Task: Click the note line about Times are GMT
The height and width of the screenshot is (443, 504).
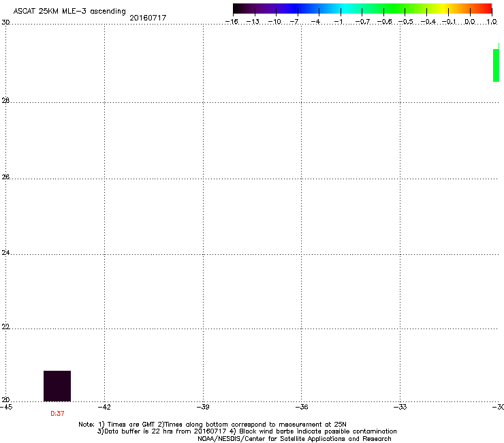Action: tap(212, 425)
